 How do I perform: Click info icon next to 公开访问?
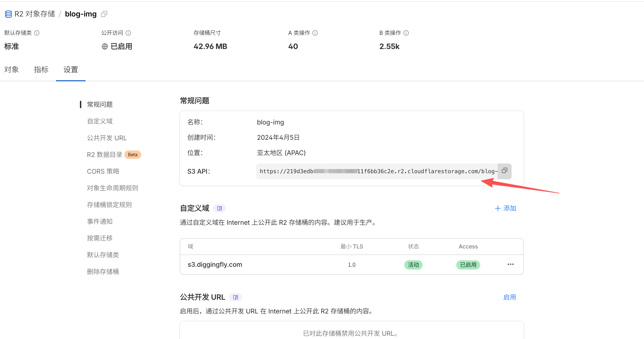tap(128, 33)
